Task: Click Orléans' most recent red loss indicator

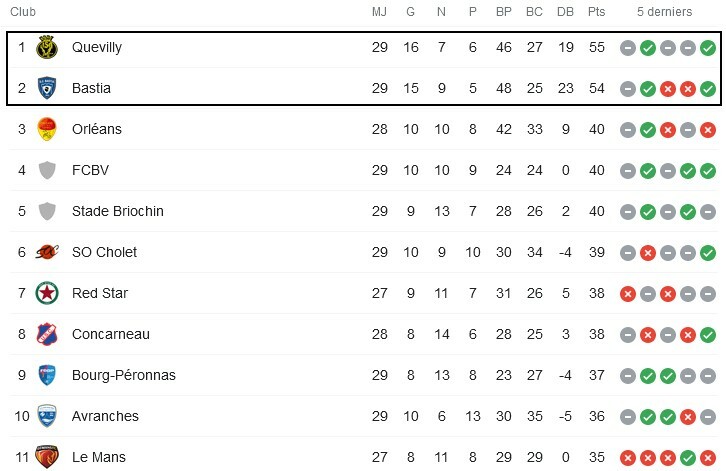Action: click(708, 129)
